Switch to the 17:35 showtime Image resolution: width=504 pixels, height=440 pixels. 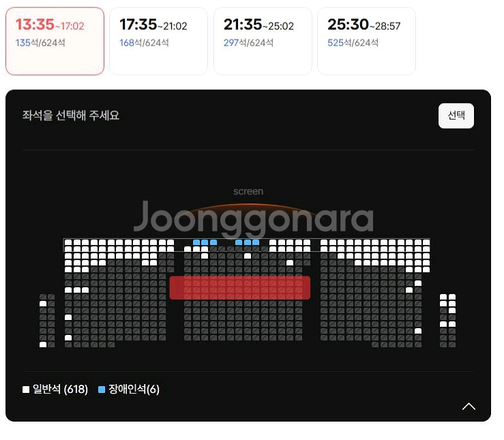[x=158, y=41]
